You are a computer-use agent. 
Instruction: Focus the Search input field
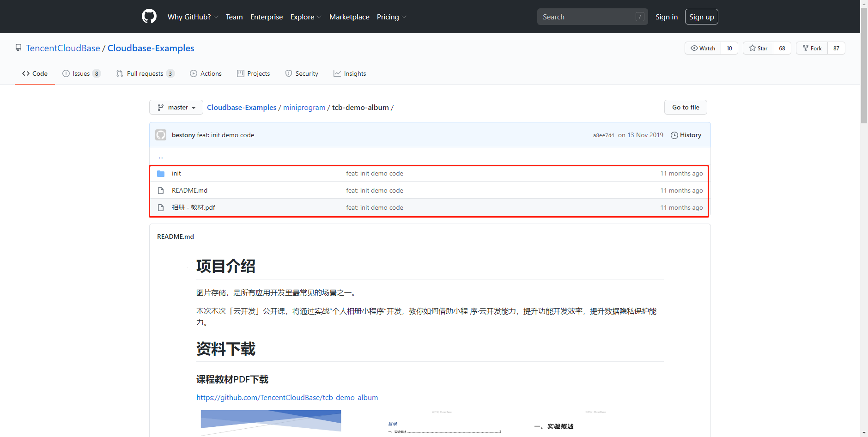click(x=592, y=17)
